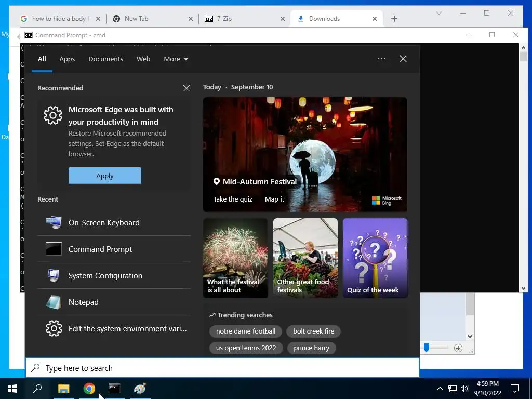Screen dimensions: 532x399
Task: Switch to the Web search tab
Action: tap(143, 59)
